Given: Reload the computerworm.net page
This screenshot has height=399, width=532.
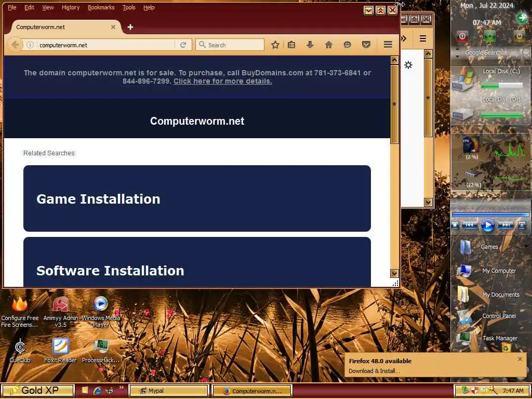Looking at the screenshot, I should coord(183,45).
